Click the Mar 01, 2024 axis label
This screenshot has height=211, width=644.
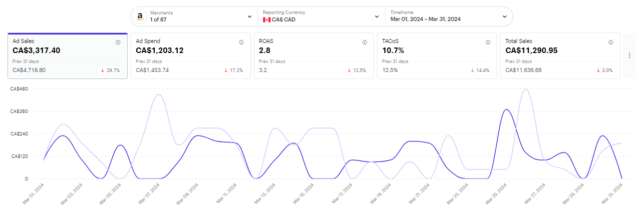click(33, 193)
